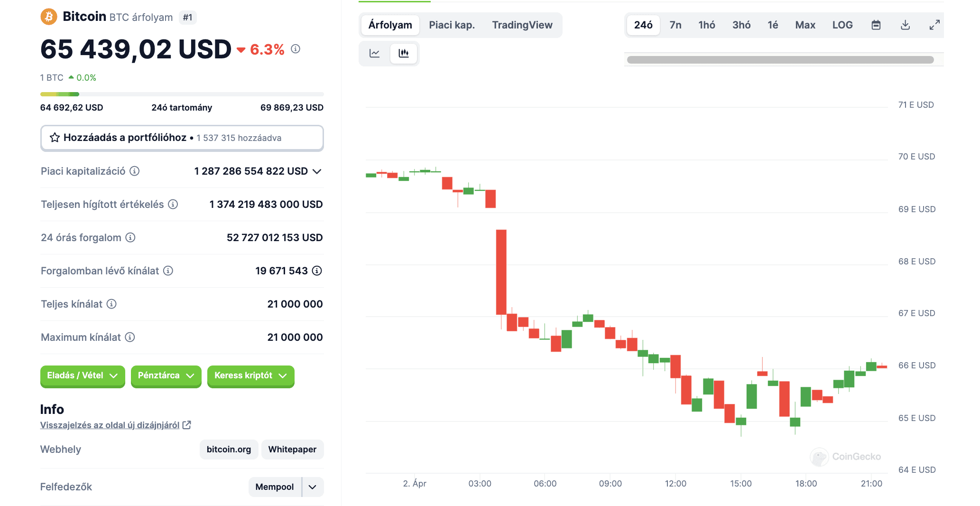Image resolution: width=980 pixels, height=506 pixels.
Task: Click 1 374 219 483 000 USD value
Action: pyautogui.click(x=266, y=204)
